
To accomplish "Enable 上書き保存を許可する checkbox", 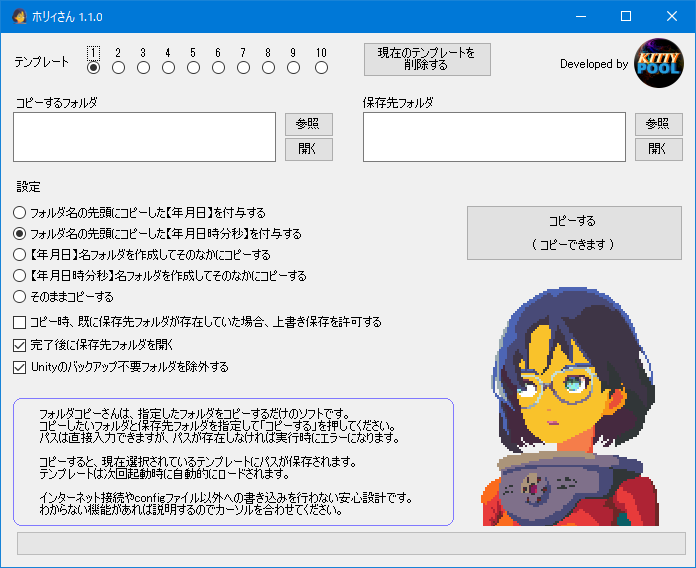I will point(198,322).
